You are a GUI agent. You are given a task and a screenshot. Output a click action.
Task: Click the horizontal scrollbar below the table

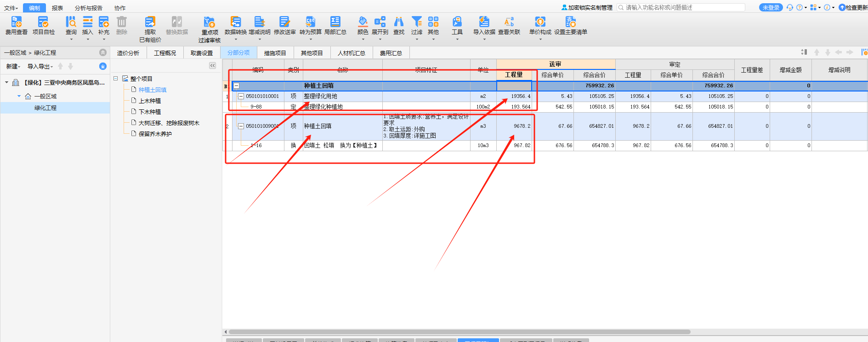[460, 332]
